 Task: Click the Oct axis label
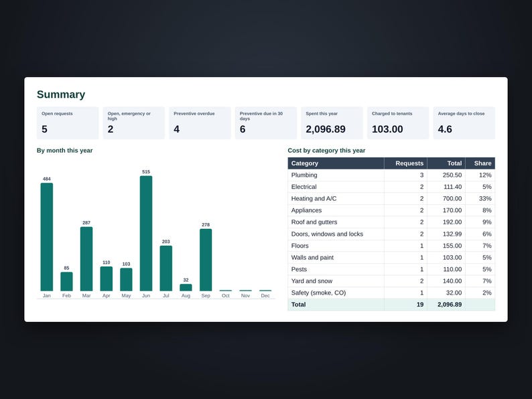click(226, 296)
